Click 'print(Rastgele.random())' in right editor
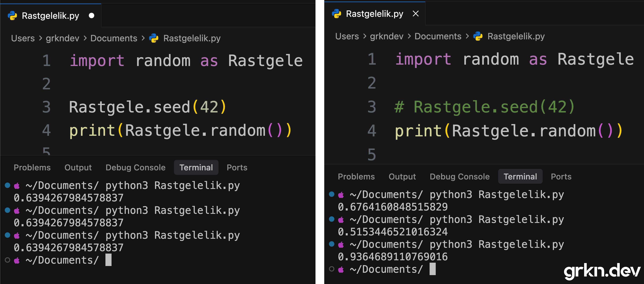644x284 pixels. coord(509,131)
